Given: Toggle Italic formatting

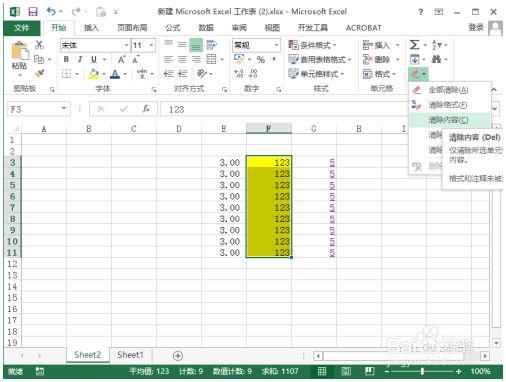Looking at the screenshot, I should 80,60.
